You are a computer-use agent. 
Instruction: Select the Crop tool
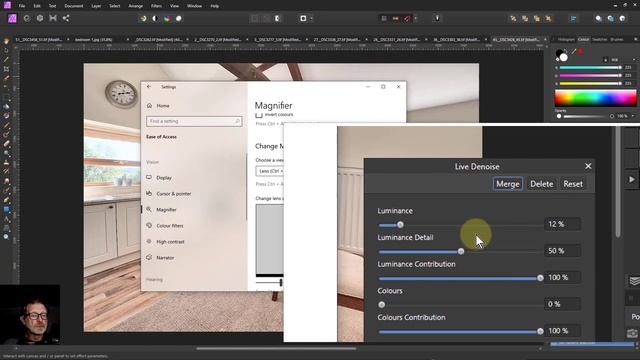click(x=6, y=69)
